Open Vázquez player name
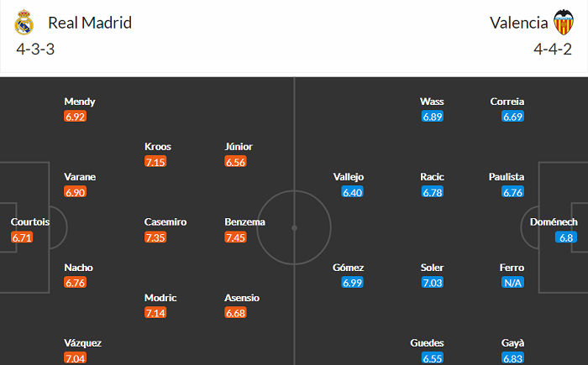Image resolution: width=588 pixels, height=365 pixels. tap(82, 343)
